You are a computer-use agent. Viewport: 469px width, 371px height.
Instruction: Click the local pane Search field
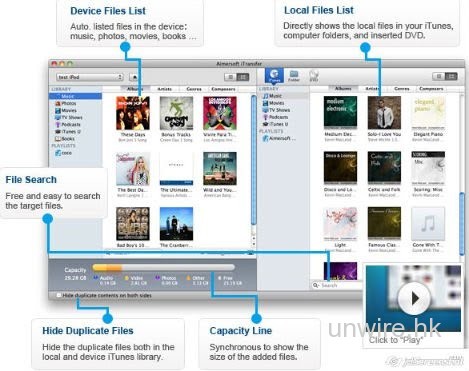337,285
